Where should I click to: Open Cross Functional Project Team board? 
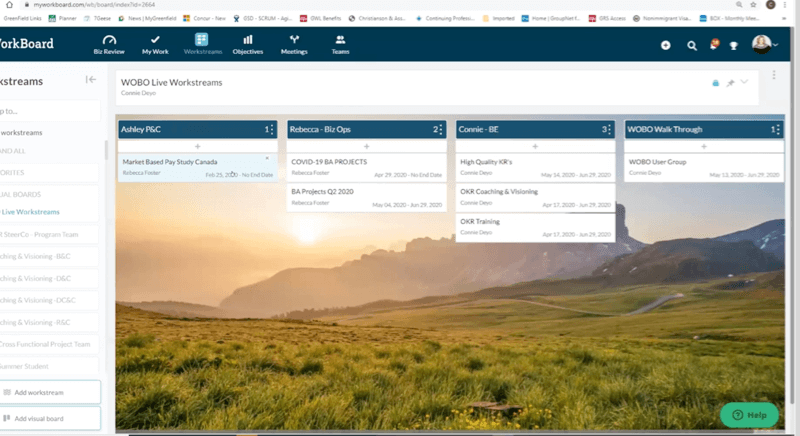click(x=49, y=344)
